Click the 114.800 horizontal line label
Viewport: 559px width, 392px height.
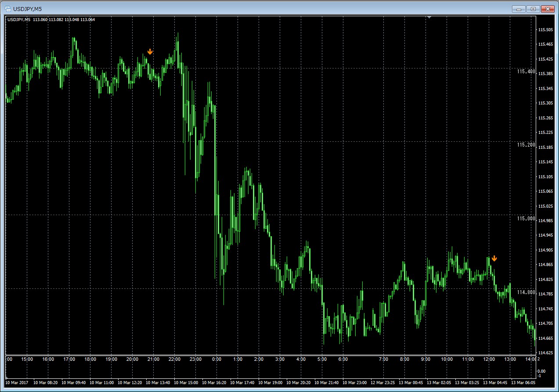(526, 292)
